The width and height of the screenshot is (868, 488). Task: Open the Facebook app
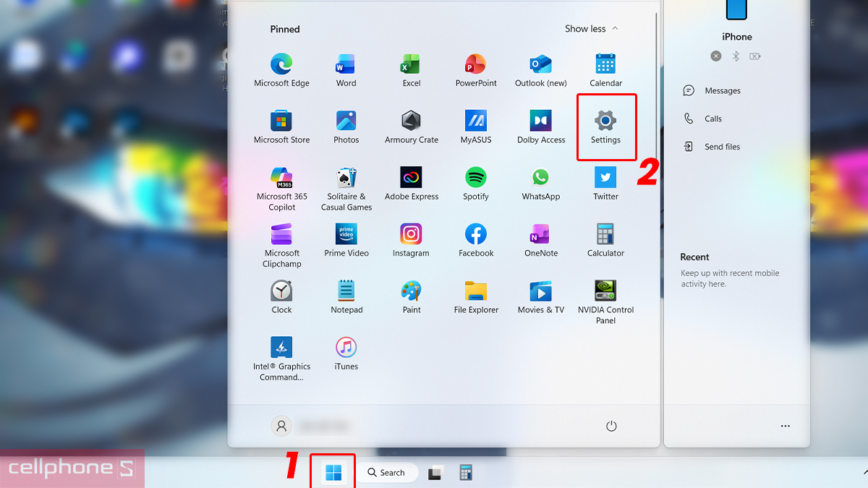476,241
